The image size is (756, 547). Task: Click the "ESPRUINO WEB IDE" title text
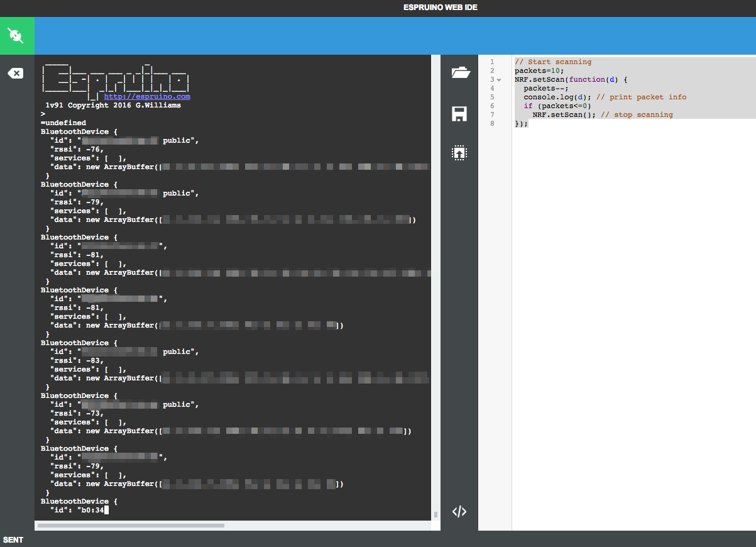pos(441,8)
